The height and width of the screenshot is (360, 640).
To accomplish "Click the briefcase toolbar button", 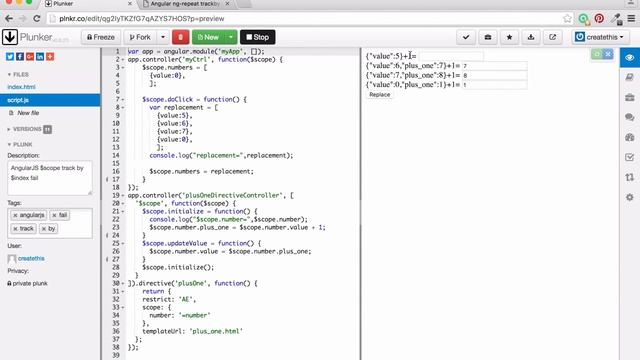I will tap(488, 37).
